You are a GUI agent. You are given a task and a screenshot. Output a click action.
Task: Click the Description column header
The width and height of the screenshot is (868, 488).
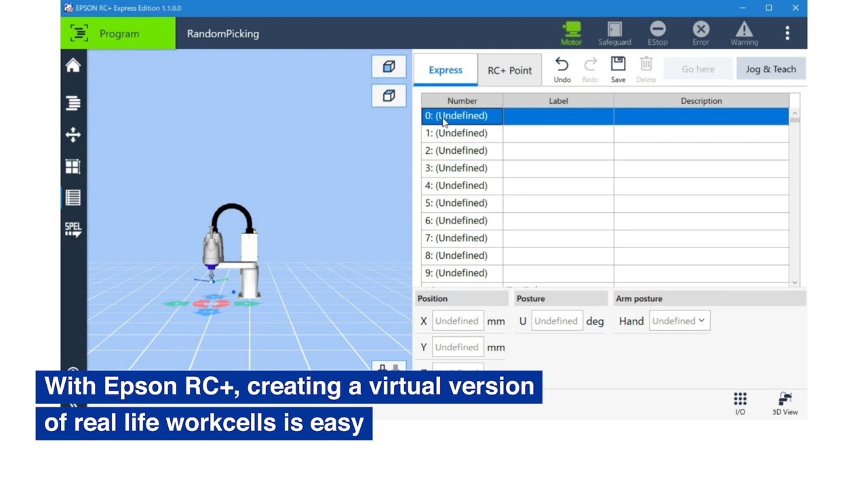701,100
